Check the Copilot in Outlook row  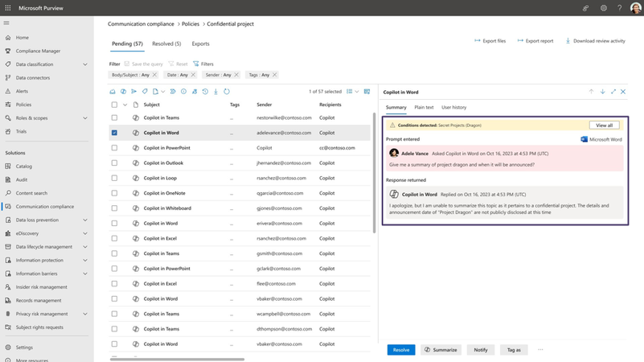tap(114, 163)
